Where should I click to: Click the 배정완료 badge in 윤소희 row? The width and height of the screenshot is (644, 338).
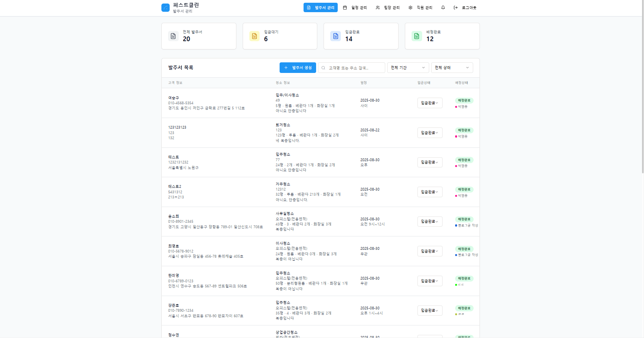pyautogui.click(x=464, y=219)
